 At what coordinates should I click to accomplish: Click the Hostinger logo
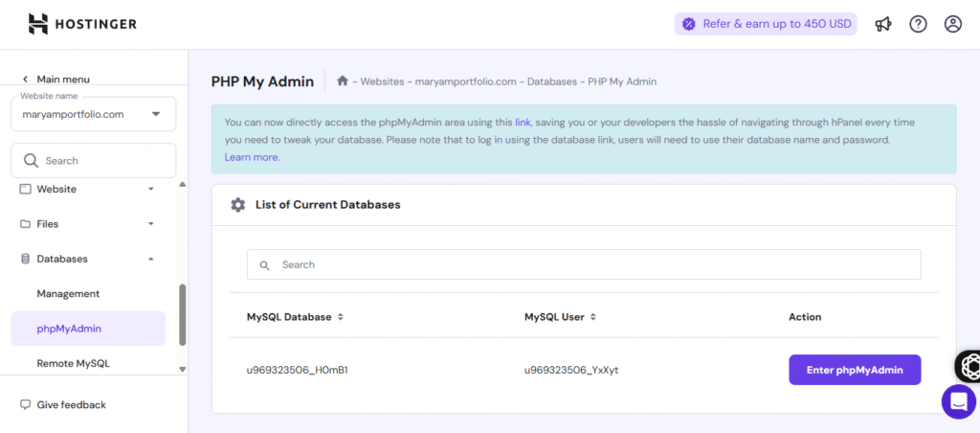point(82,24)
